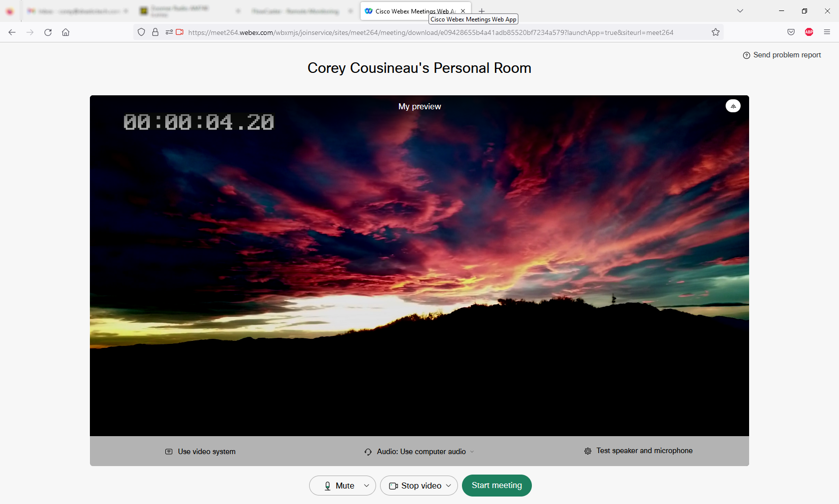Image resolution: width=839 pixels, height=504 pixels.
Task: Open a new browser tab
Action: click(x=482, y=11)
